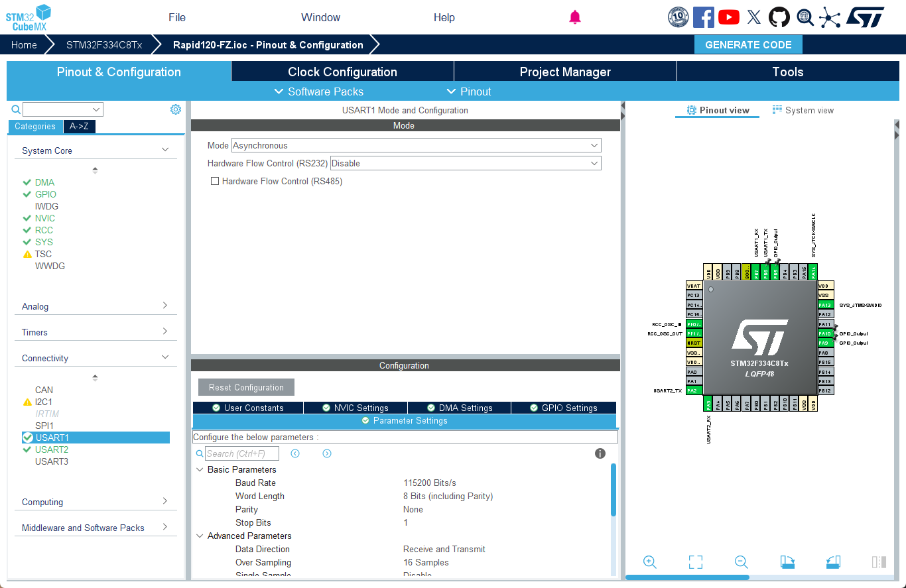Open the Help menu
This screenshot has height=588, width=906.
[x=444, y=17]
